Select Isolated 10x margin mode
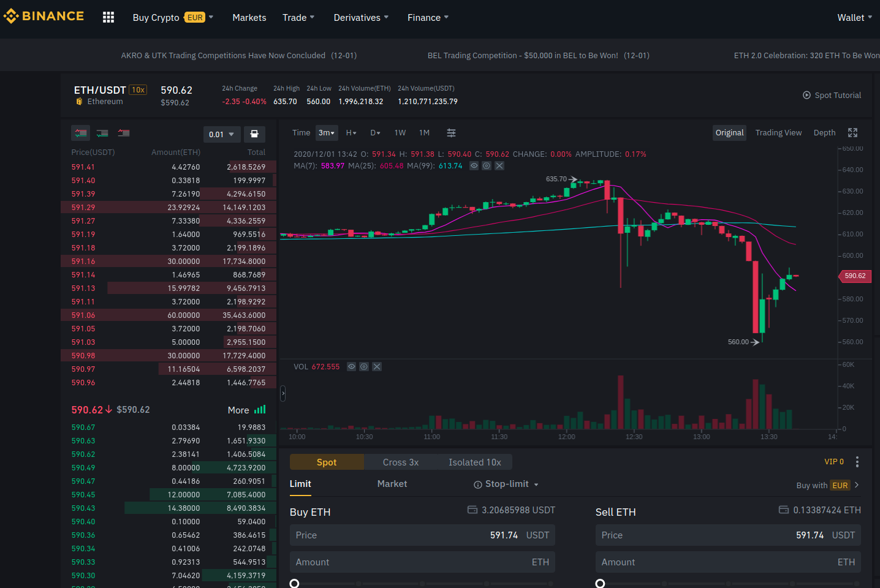 475,462
